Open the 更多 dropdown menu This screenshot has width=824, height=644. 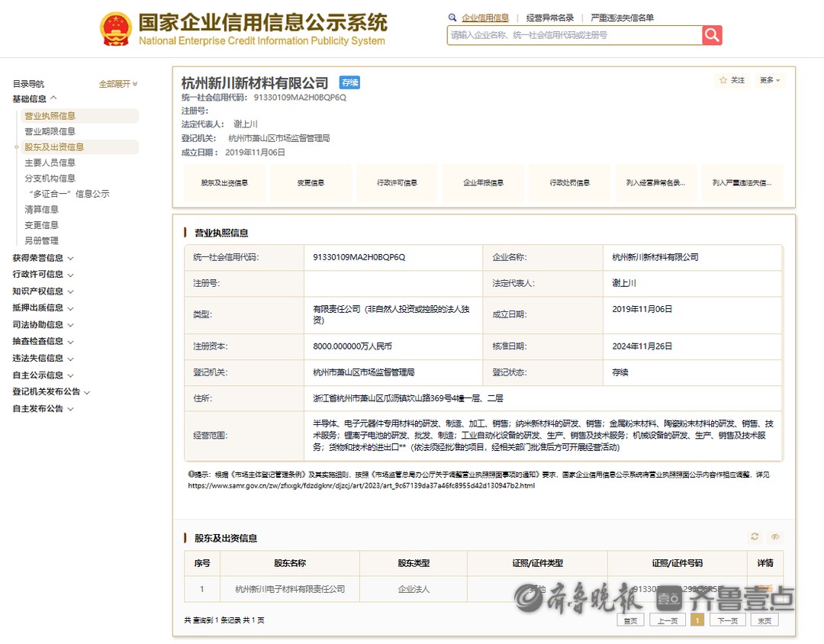point(769,80)
